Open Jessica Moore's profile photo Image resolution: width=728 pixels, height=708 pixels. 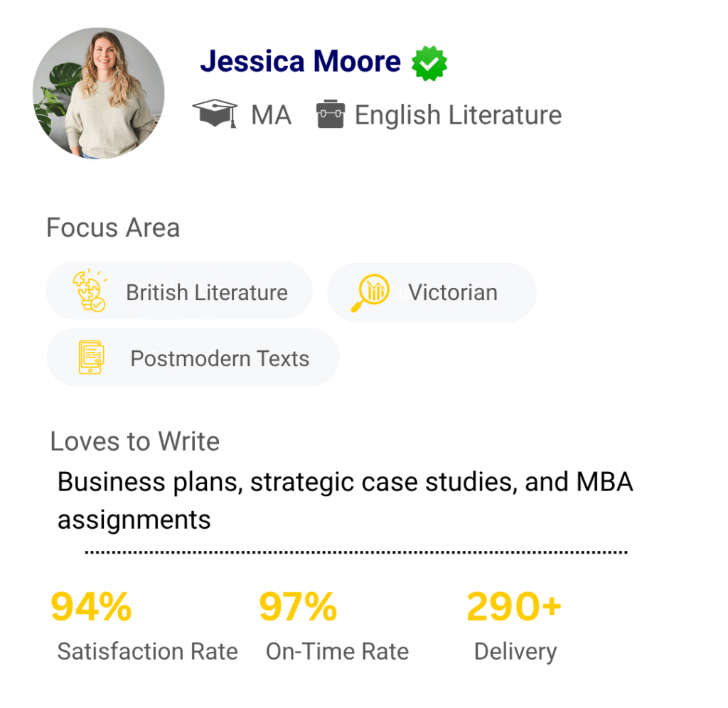click(x=99, y=93)
